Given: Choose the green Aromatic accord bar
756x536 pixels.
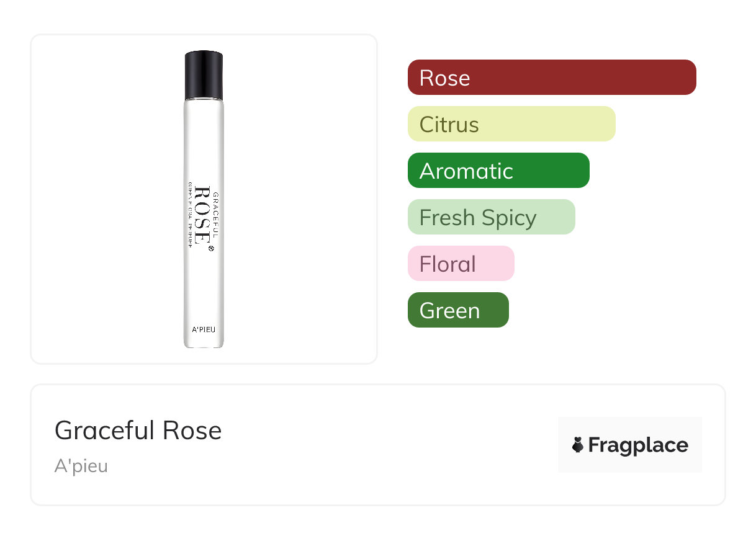Looking at the screenshot, I should 498,171.
